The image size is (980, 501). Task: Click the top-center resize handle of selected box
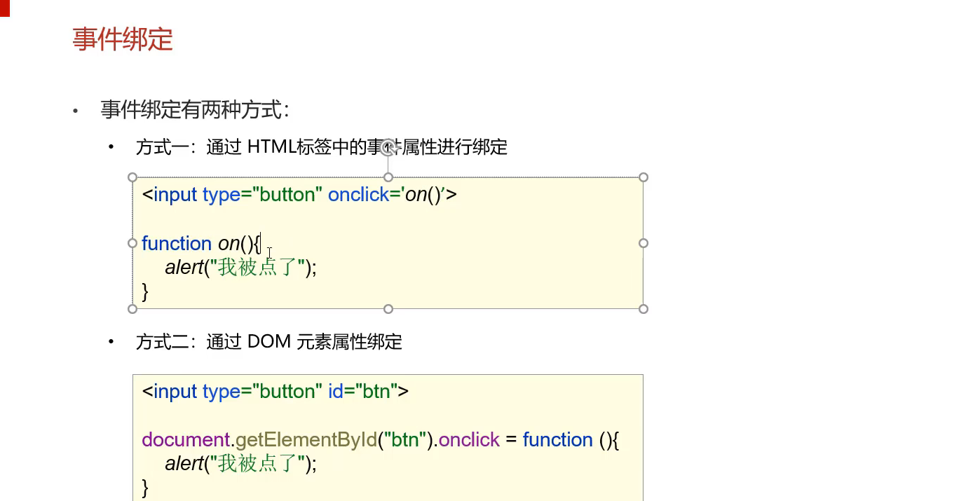[388, 177]
